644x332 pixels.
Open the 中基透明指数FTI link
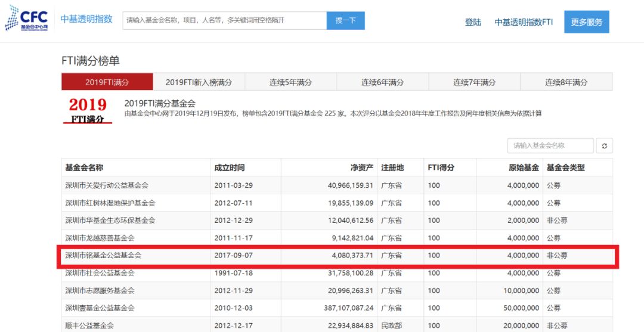coord(524,22)
